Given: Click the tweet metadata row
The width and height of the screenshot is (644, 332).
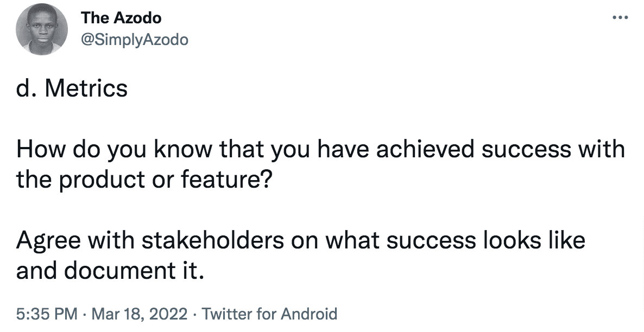Looking at the screenshot, I should point(176,314).
